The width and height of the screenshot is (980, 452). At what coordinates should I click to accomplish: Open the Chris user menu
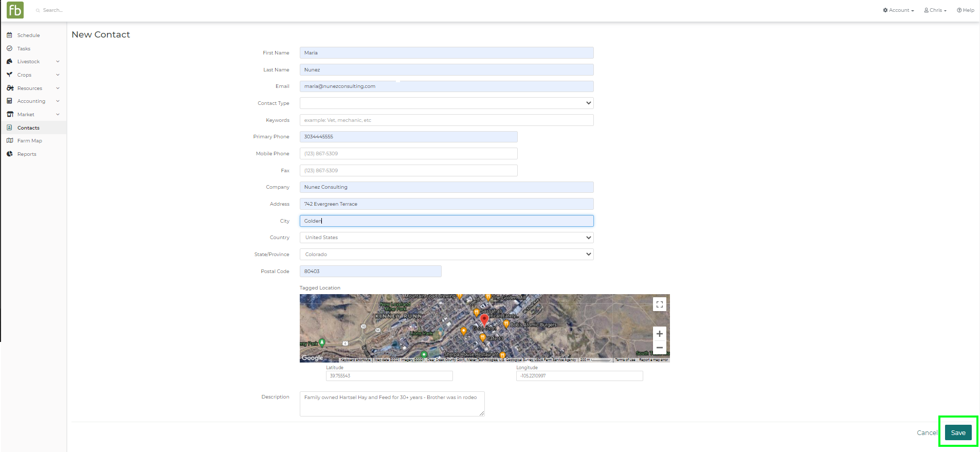[x=935, y=10]
